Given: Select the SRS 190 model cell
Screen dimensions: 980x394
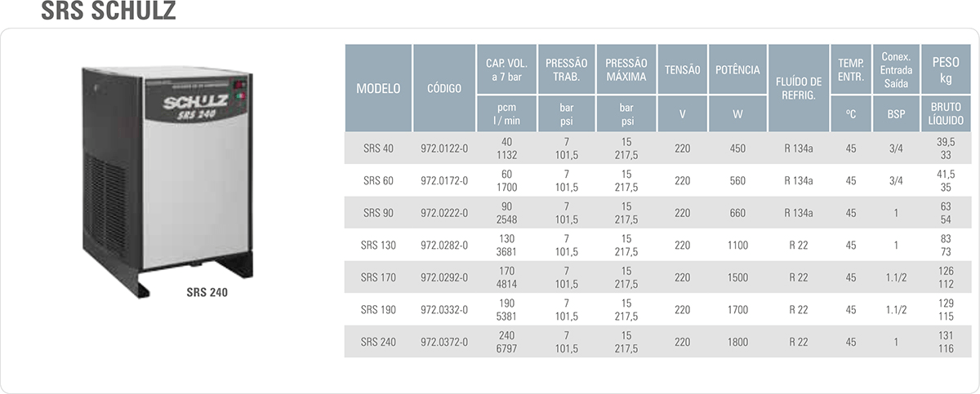Looking at the screenshot, I should tap(378, 310).
